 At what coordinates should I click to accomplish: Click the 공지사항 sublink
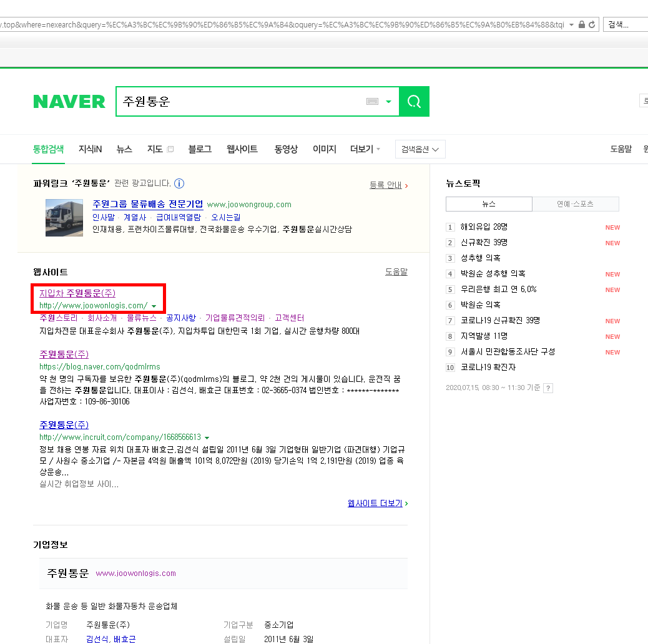click(180, 318)
